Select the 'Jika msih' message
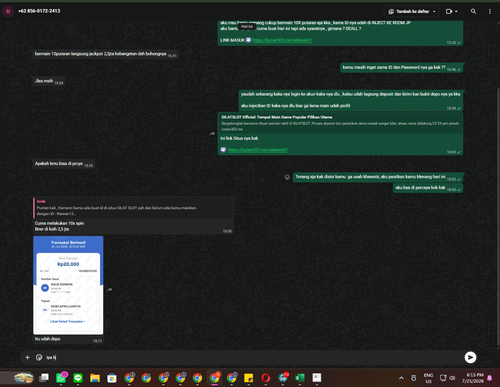Screen dimensions: 500x387 click(x=48, y=81)
